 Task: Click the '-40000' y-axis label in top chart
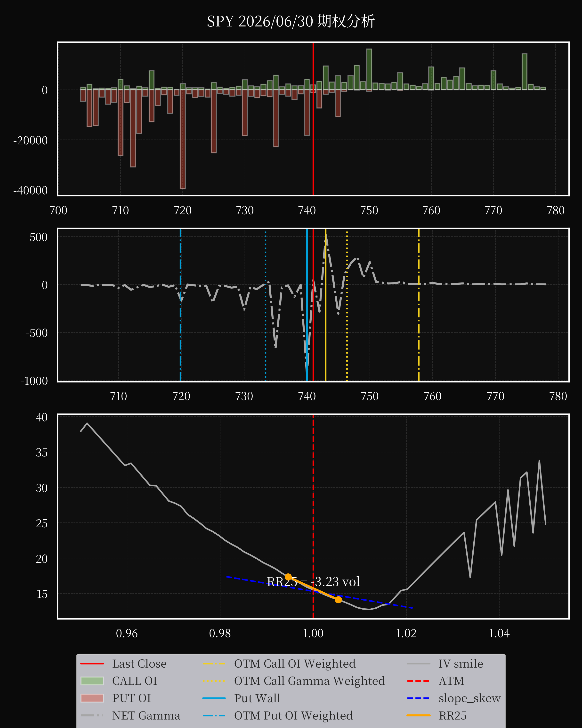tap(30, 191)
